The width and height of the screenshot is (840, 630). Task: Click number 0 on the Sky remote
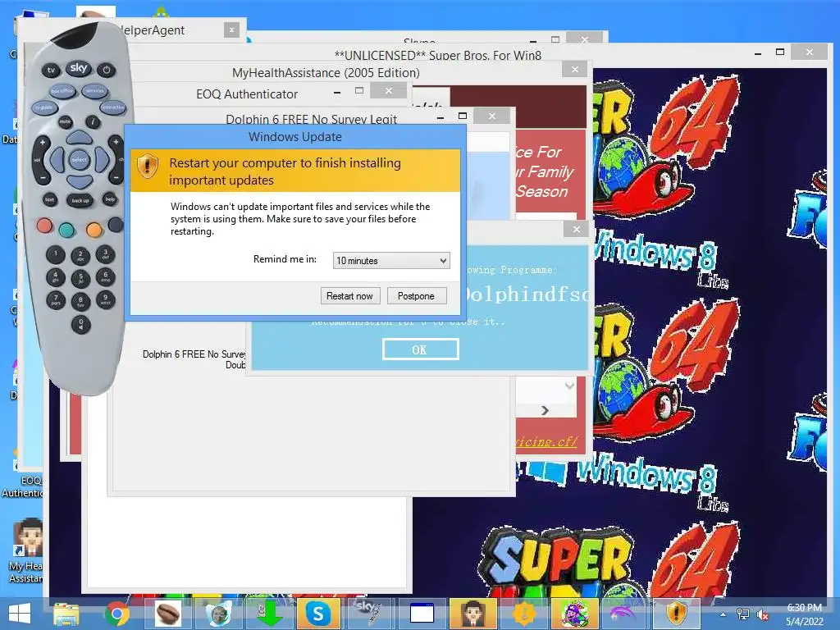click(81, 324)
